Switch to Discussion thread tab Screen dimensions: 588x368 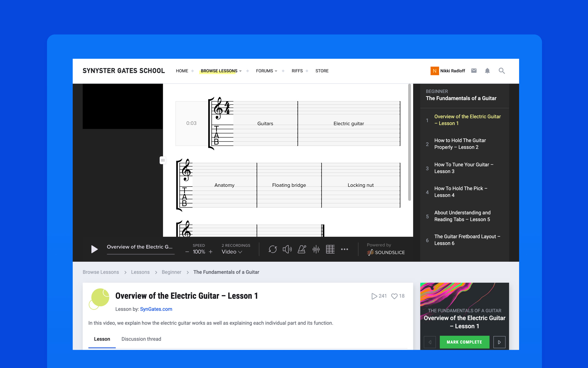141,339
